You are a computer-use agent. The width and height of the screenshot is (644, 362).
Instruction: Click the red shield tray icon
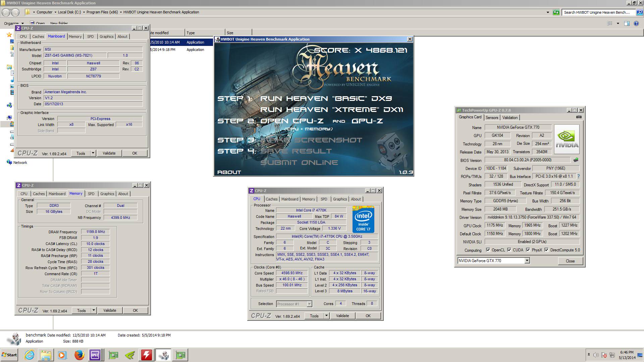[604, 355]
